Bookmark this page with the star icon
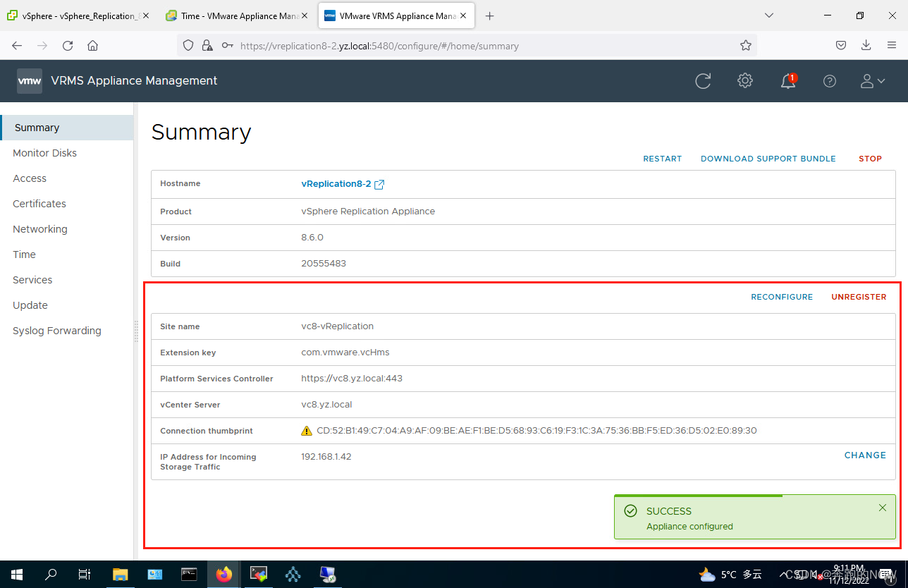The image size is (908, 588). pyautogui.click(x=746, y=46)
